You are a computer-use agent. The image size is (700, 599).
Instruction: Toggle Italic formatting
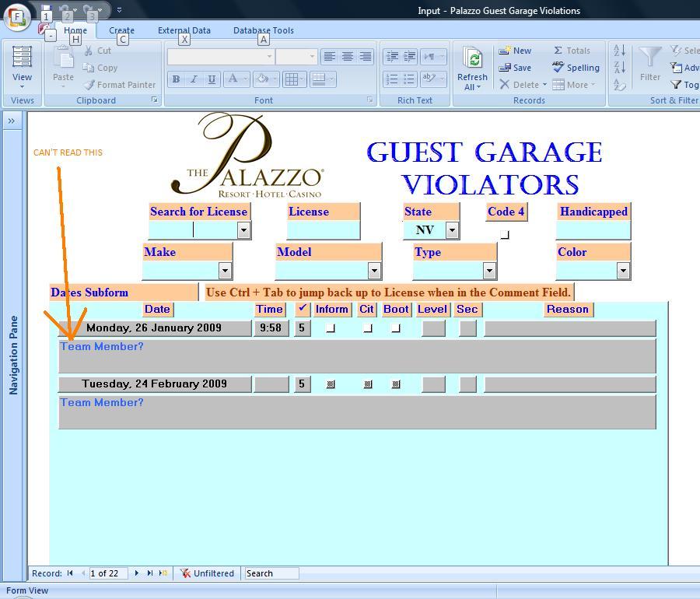pyautogui.click(x=194, y=79)
